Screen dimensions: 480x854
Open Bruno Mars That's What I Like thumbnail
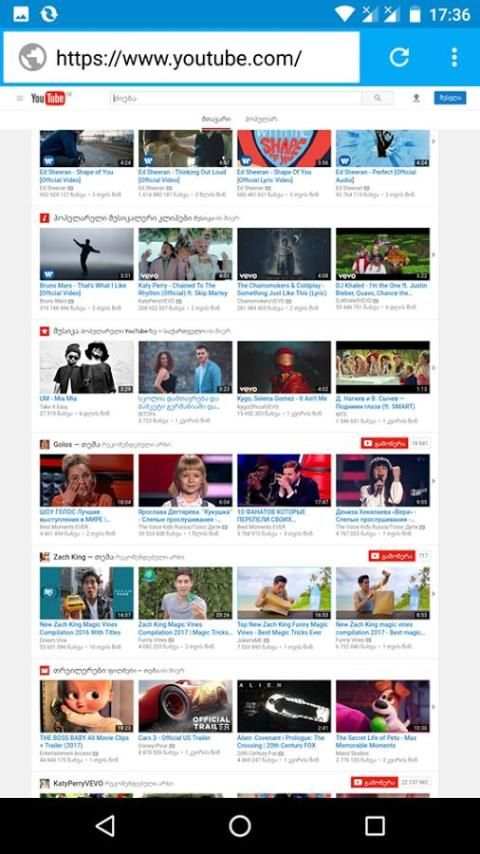86,254
